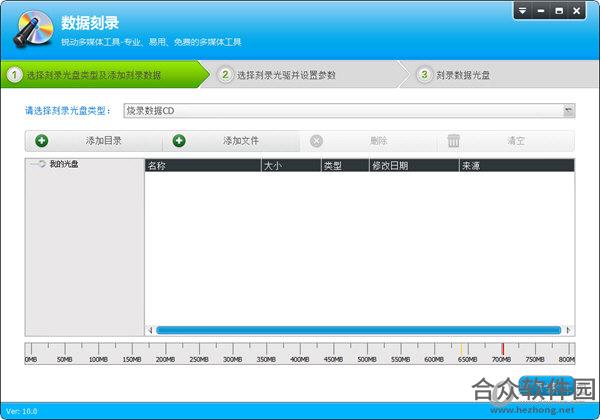The height and width of the screenshot is (420, 600).
Task: Click the green plus icon for 添加文件
Action: click(x=179, y=141)
